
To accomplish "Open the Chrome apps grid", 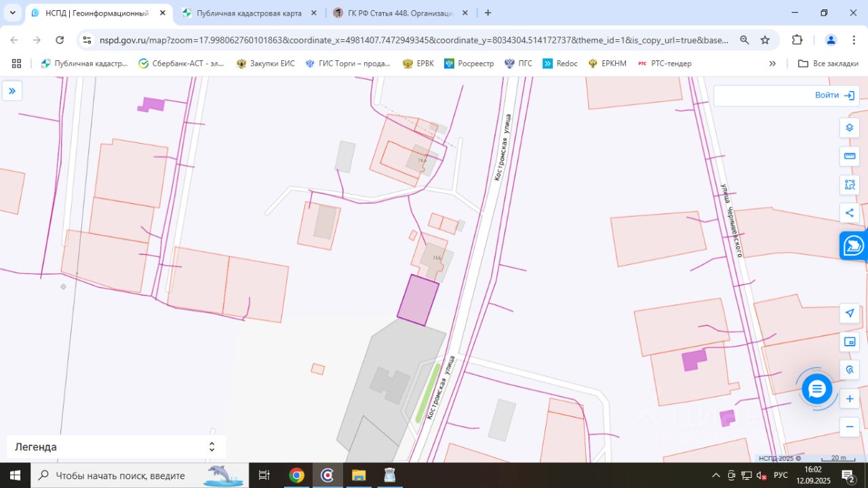I will pyautogui.click(x=16, y=63).
